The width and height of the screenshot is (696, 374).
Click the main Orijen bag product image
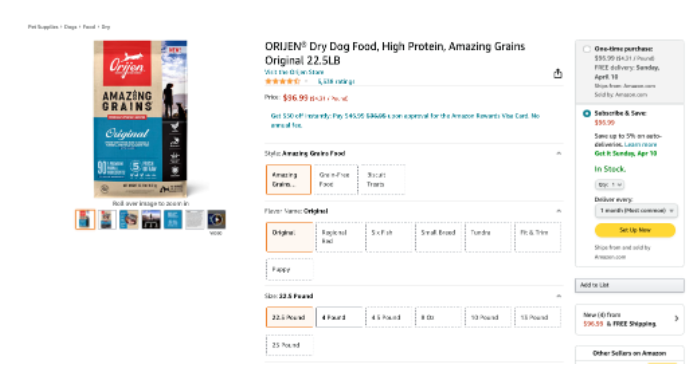point(141,118)
